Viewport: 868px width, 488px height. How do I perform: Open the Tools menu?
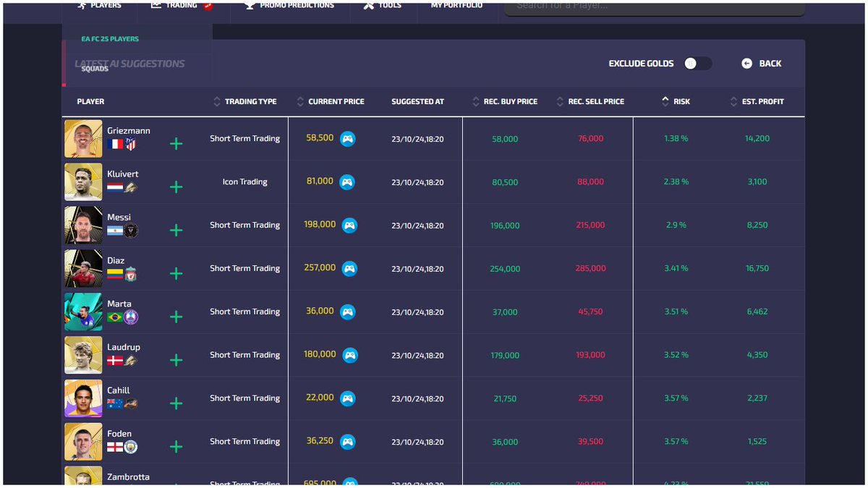coord(382,6)
